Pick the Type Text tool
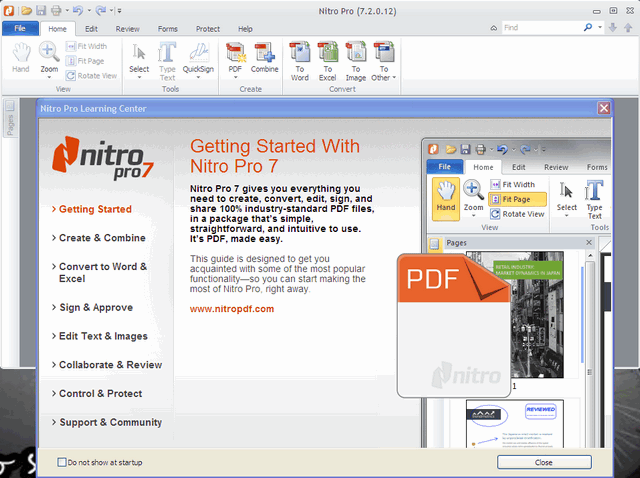The width and height of the screenshot is (640, 478). 167,61
